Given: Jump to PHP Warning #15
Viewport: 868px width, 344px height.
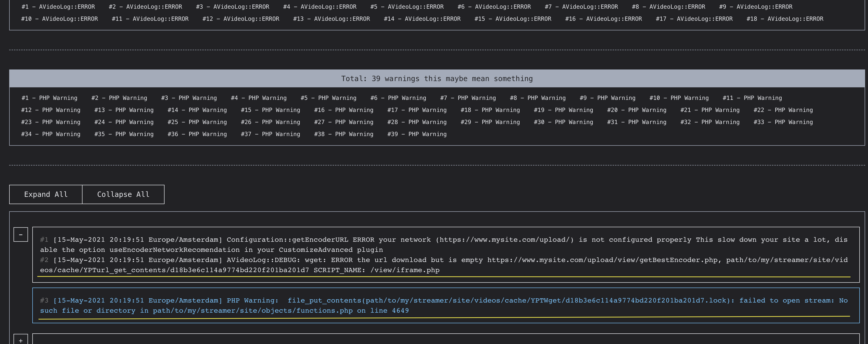Looking at the screenshot, I should point(271,110).
